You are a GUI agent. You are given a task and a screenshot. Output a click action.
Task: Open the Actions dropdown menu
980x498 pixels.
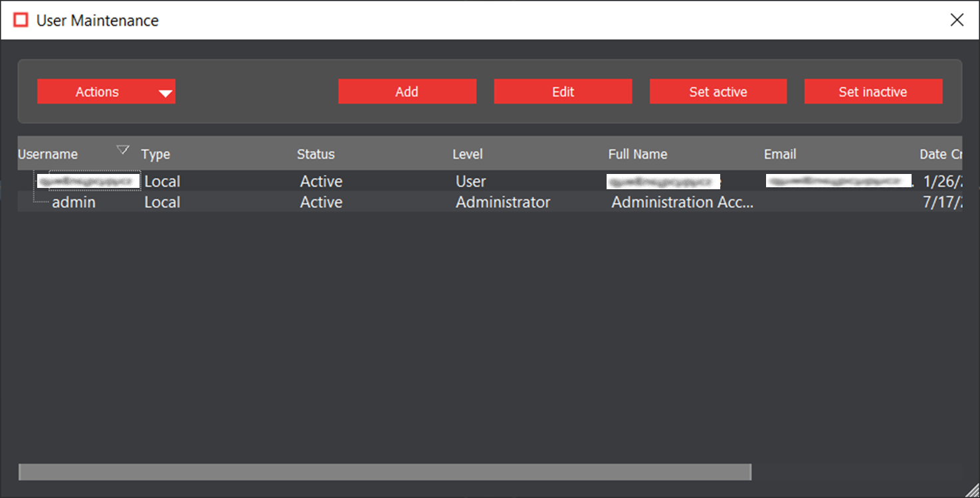(x=106, y=92)
